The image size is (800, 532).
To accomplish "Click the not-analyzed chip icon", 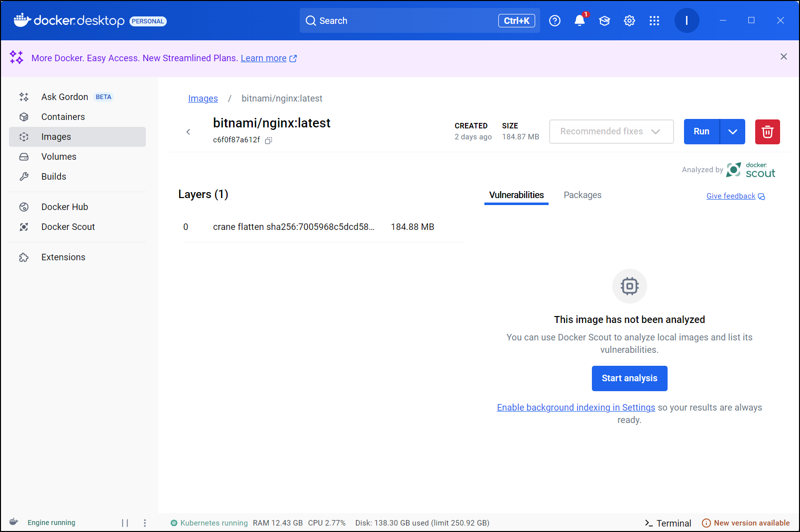I will [629, 286].
